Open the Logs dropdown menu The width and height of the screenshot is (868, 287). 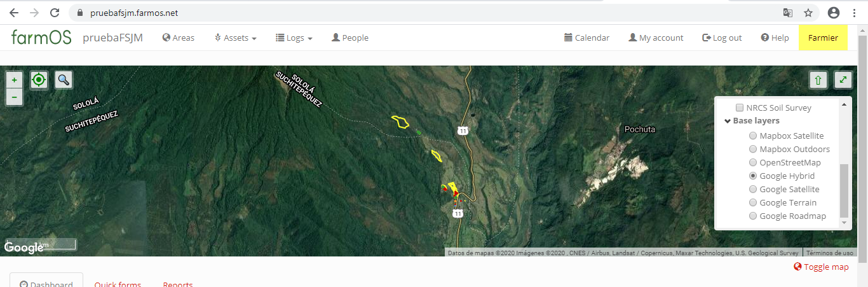294,38
